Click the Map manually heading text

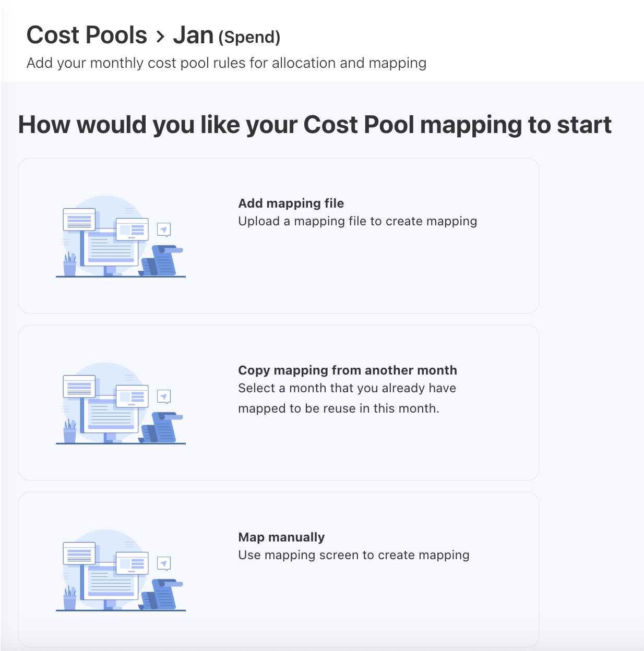pos(281,537)
